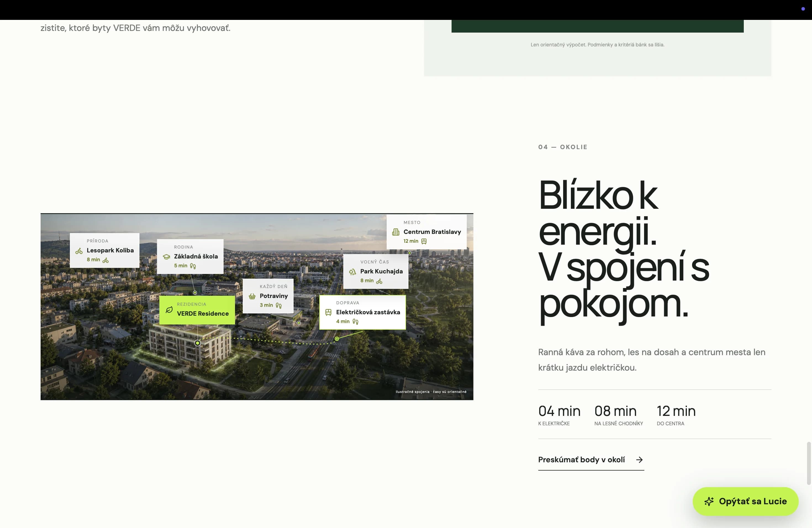812x528 pixels.
Task: Click the footsteps icon next to 4 min
Action: click(355, 322)
